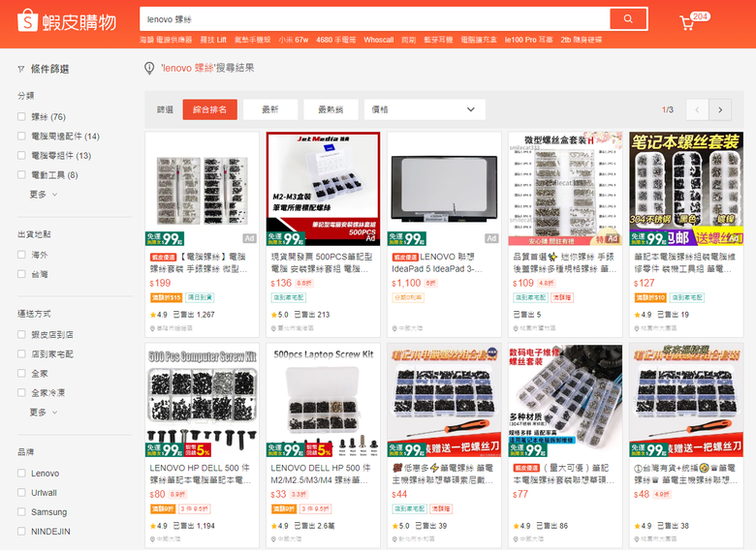Open JetMedia 500PCS screw box thumbnail
This screenshot has width=756, height=552.
[323, 189]
